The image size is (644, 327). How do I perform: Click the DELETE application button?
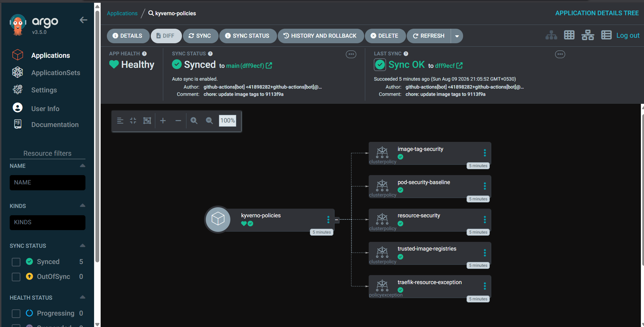[385, 36]
